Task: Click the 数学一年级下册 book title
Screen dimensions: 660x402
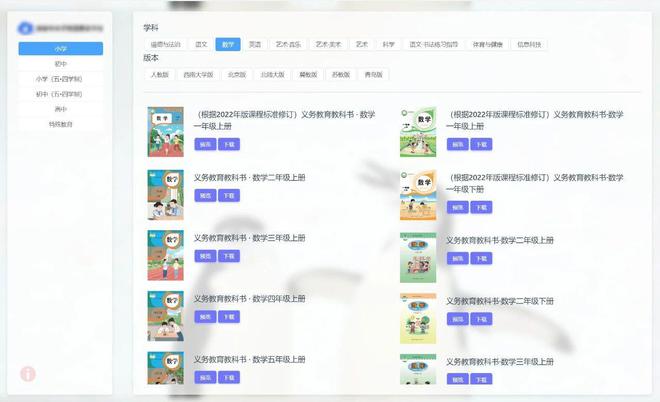Action: click(x=535, y=183)
